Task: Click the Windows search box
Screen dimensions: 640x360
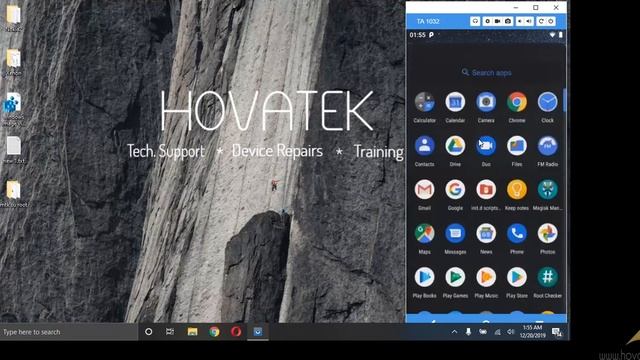Action: pos(69,332)
